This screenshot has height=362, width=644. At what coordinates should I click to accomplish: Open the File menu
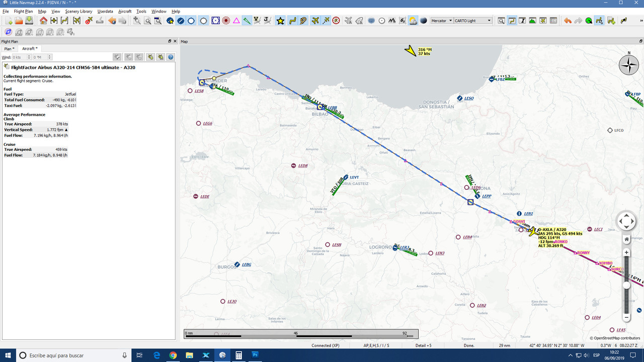pyautogui.click(x=6, y=11)
